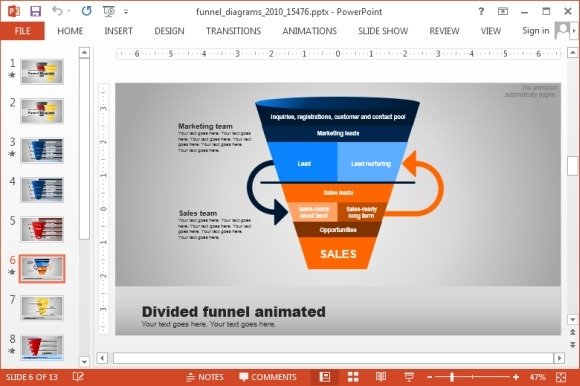Open Reading View from status bar
580x386 pixels.
click(381, 377)
